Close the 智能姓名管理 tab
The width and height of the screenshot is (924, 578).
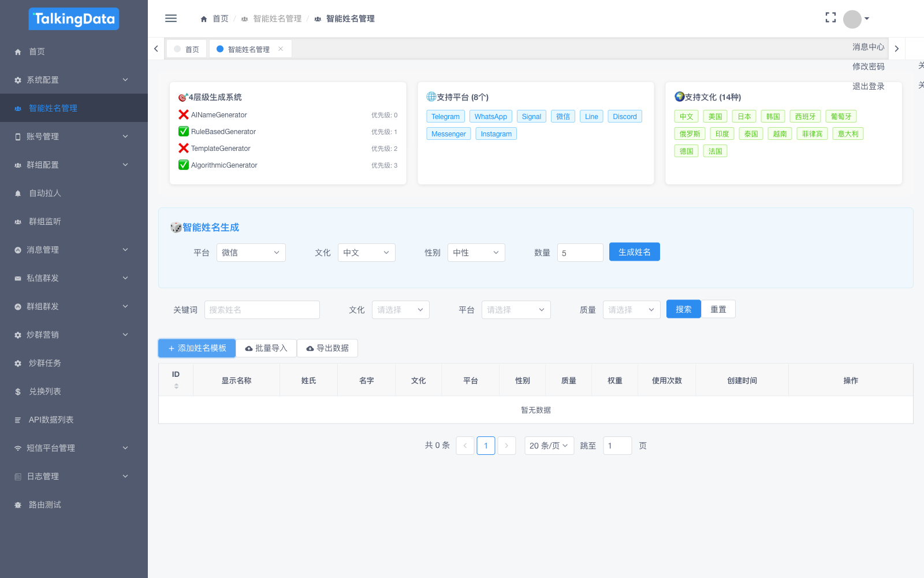click(281, 49)
